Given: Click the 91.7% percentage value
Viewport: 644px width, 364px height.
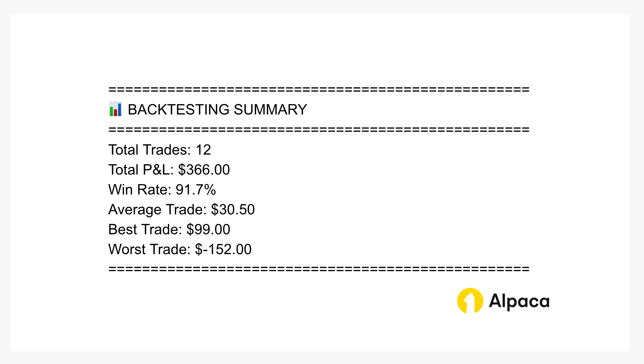Looking at the screenshot, I should [x=196, y=189].
